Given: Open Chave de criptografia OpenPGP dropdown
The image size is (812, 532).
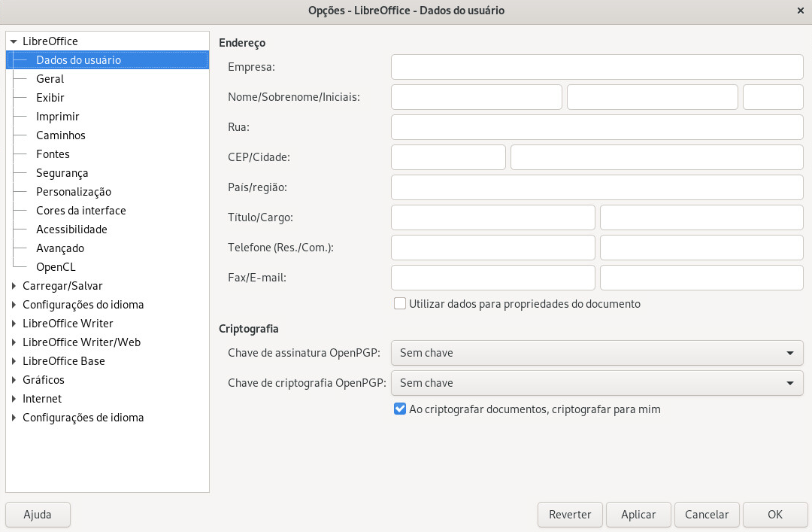Looking at the screenshot, I should point(597,383).
